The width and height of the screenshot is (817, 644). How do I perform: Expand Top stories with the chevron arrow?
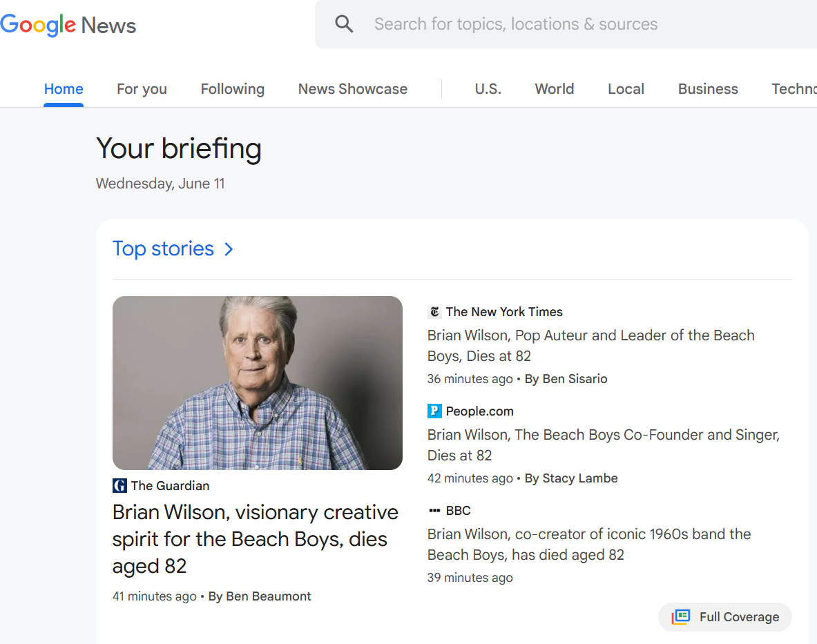click(228, 249)
